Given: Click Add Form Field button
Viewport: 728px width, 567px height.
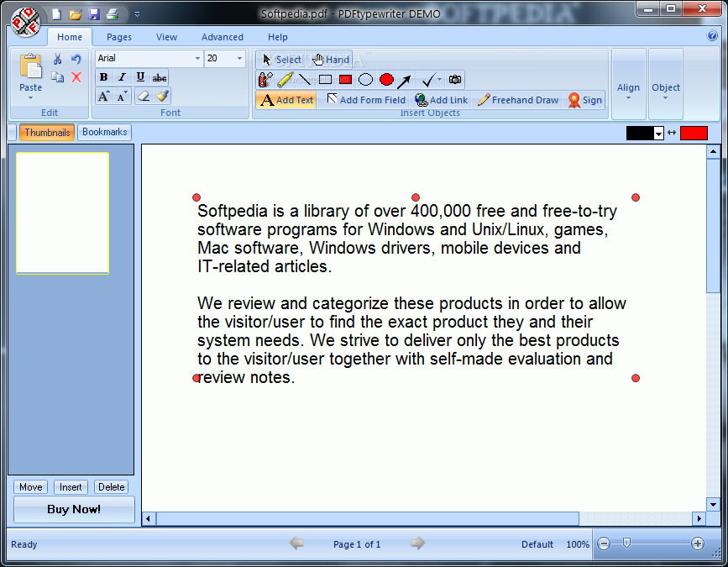Looking at the screenshot, I should (x=366, y=100).
